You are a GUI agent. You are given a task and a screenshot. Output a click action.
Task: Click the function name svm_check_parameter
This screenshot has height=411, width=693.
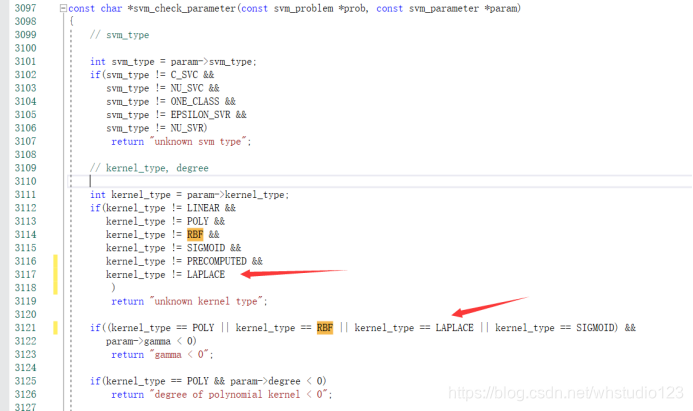(x=184, y=8)
